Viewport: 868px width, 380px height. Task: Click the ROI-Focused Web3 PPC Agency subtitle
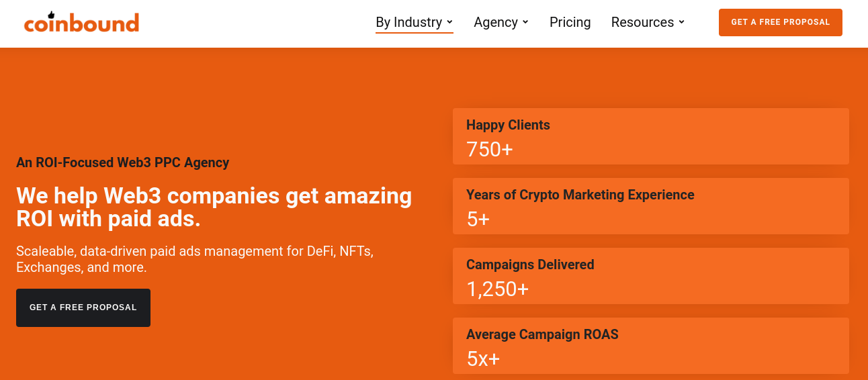tap(122, 162)
